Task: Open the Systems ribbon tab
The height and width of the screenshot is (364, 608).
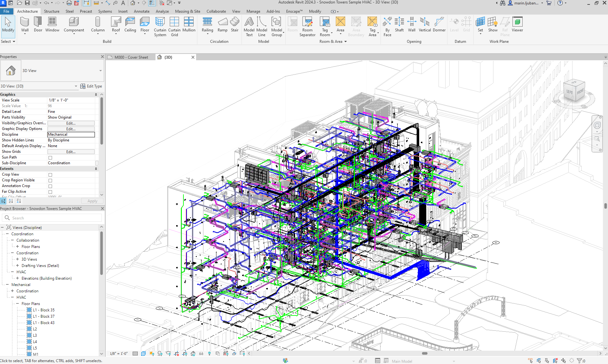Action: tap(105, 11)
